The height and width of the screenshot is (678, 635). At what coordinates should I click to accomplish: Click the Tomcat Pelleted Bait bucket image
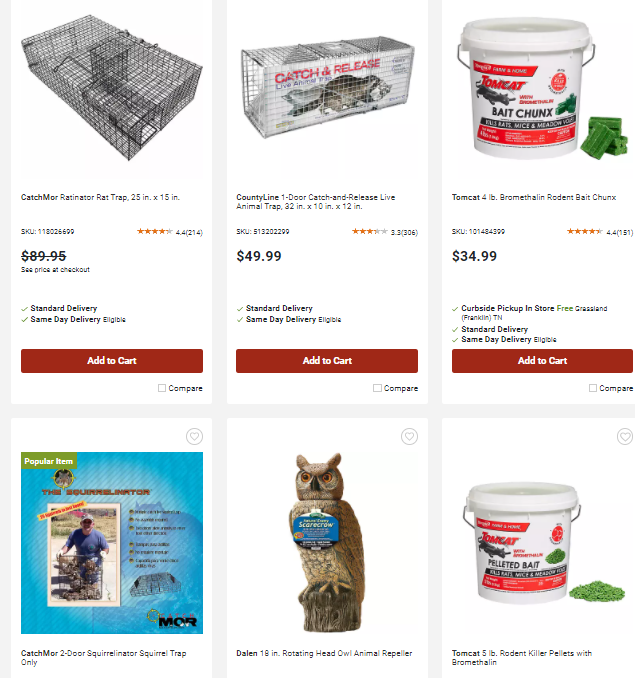543,543
